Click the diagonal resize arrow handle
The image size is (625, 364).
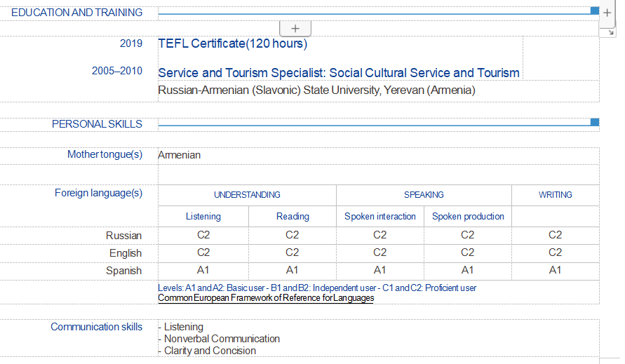tap(611, 32)
